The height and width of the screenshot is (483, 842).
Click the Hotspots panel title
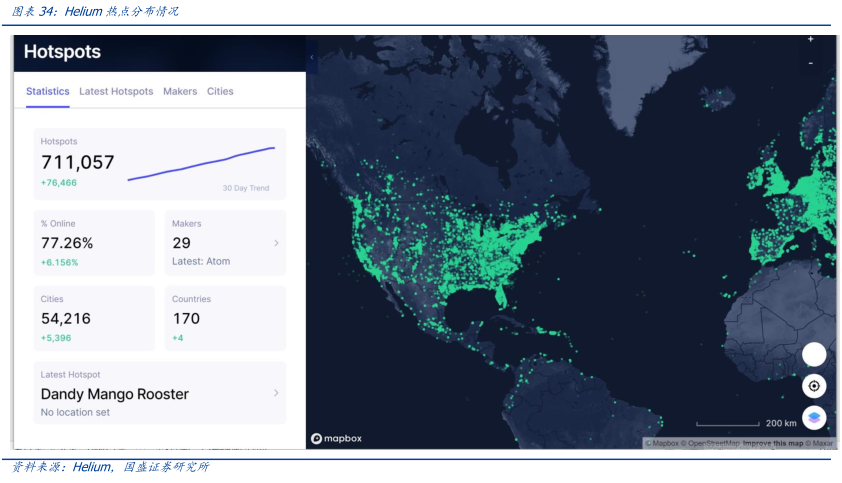point(62,52)
